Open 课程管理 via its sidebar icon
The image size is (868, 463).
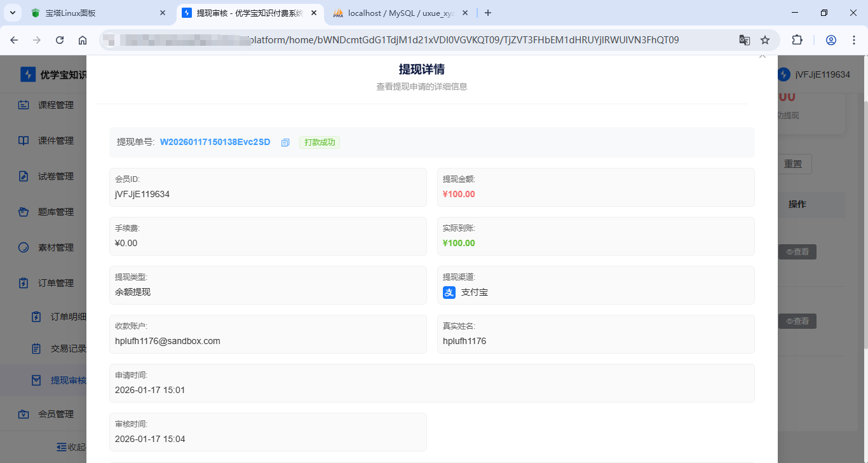click(23, 104)
